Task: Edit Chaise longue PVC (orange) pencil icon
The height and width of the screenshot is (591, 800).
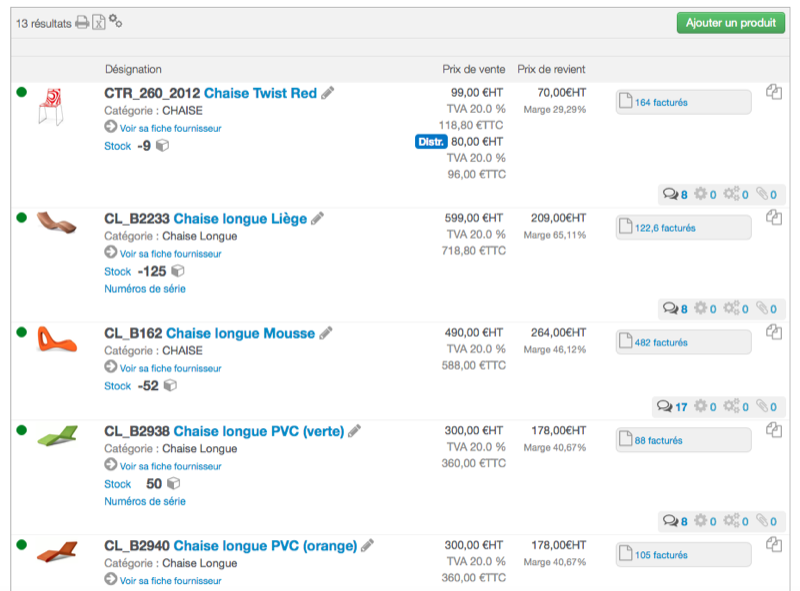Action: (367, 546)
